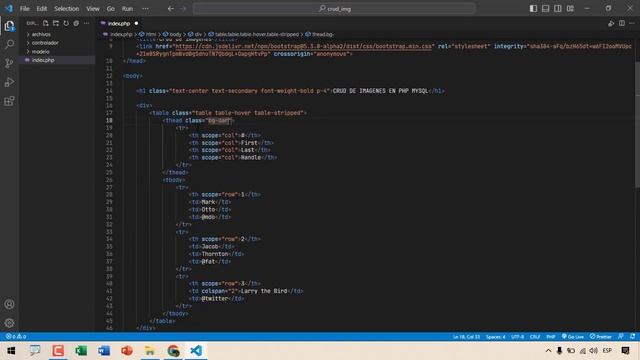
Task: Switch to the index.php editor tab
Action: [x=119, y=24]
